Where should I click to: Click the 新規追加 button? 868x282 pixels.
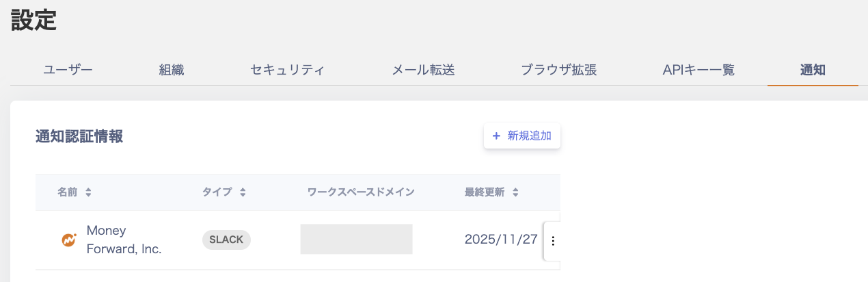pyautogui.click(x=522, y=136)
